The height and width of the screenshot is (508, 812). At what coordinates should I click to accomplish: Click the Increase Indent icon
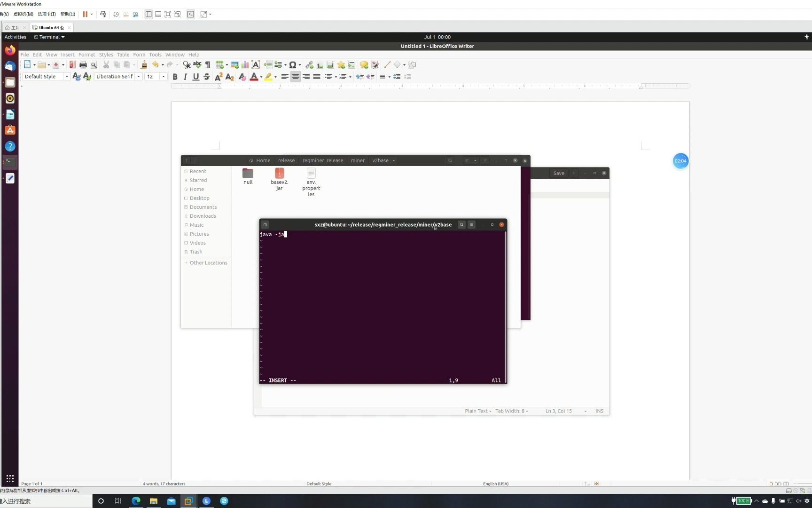click(359, 77)
